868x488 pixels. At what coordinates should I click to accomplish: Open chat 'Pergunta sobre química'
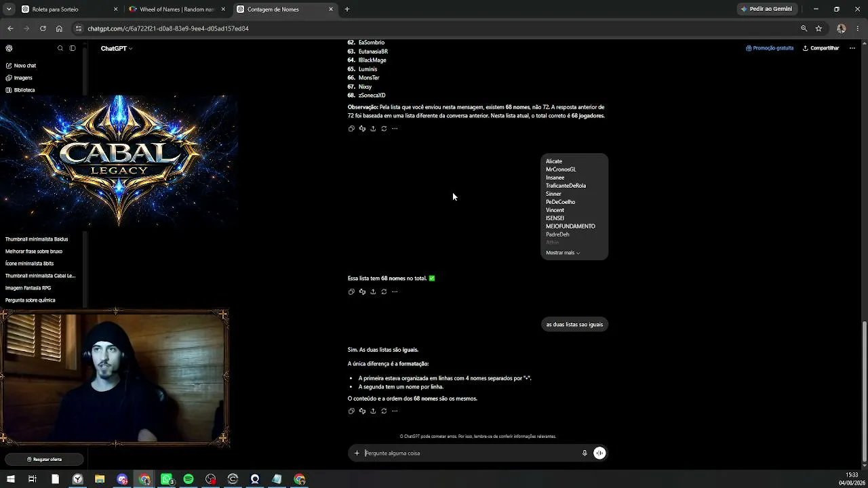click(31, 300)
